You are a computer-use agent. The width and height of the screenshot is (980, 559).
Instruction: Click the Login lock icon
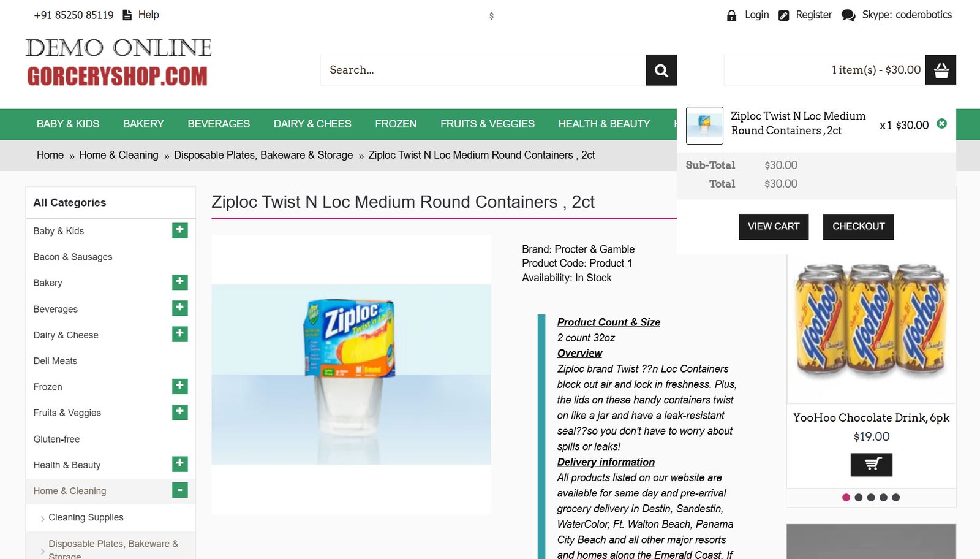click(x=731, y=15)
